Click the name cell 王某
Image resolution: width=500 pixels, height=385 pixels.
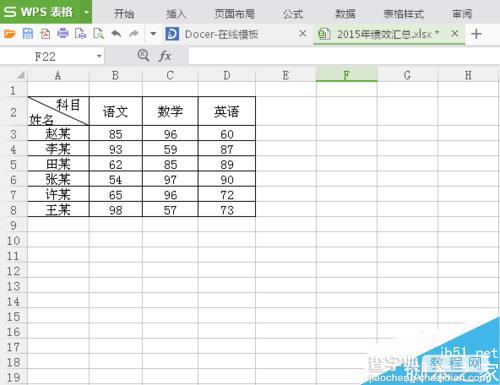tap(58, 210)
